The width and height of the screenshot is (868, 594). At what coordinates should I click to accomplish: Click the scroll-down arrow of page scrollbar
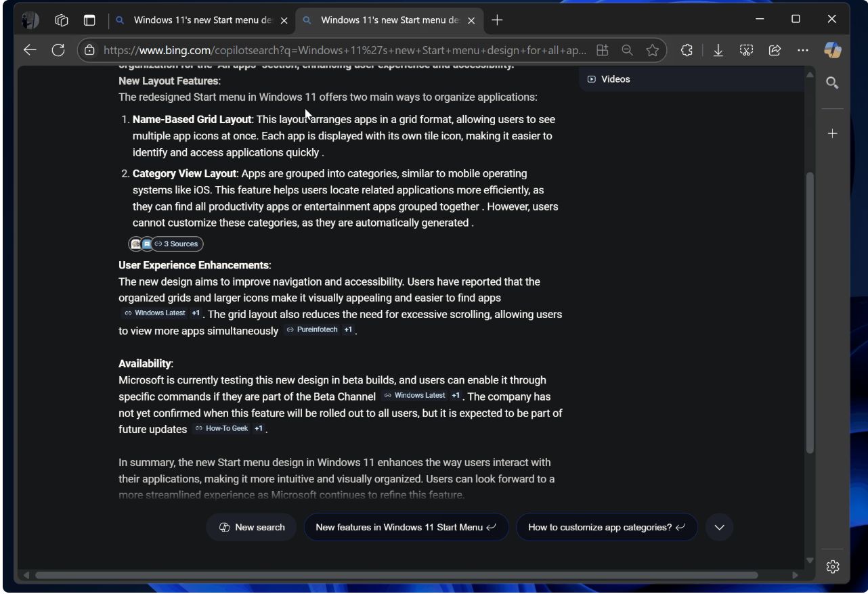[x=810, y=561]
